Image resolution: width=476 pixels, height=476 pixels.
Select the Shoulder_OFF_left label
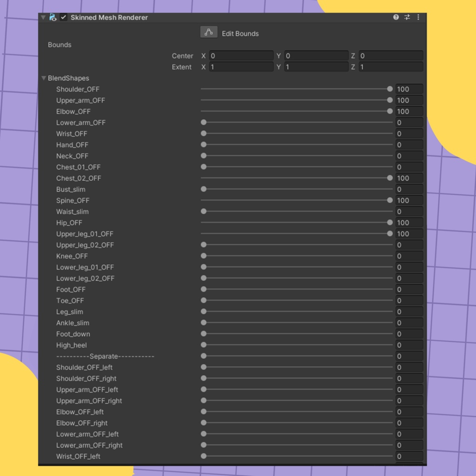[x=85, y=367]
